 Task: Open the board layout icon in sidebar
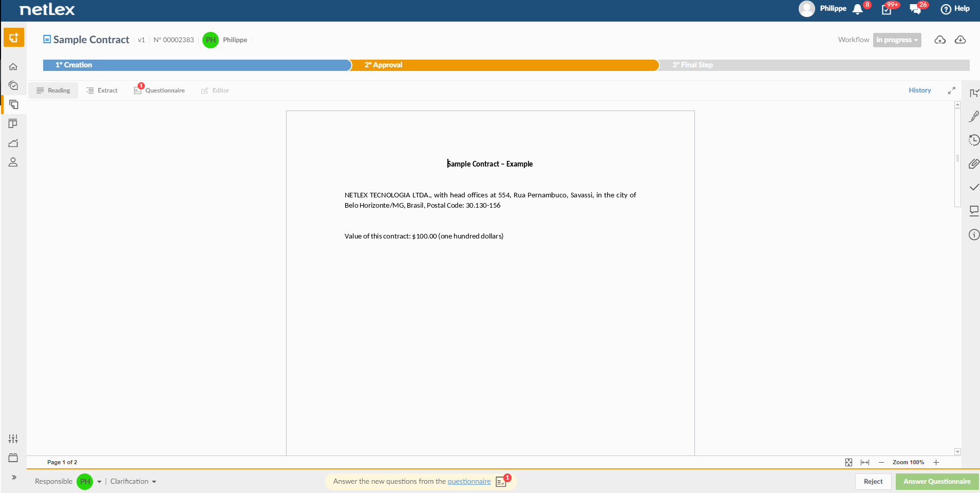click(x=13, y=123)
